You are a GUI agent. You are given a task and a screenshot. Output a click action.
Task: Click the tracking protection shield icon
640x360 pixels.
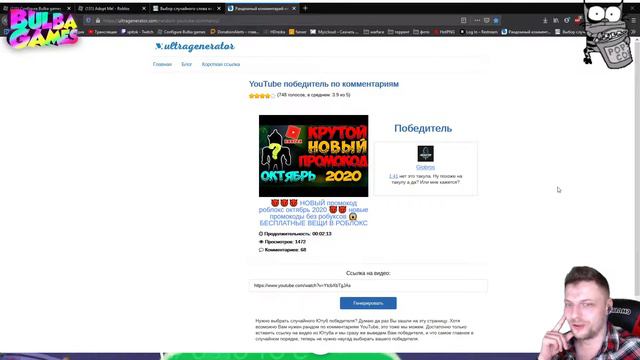coord(89,20)
